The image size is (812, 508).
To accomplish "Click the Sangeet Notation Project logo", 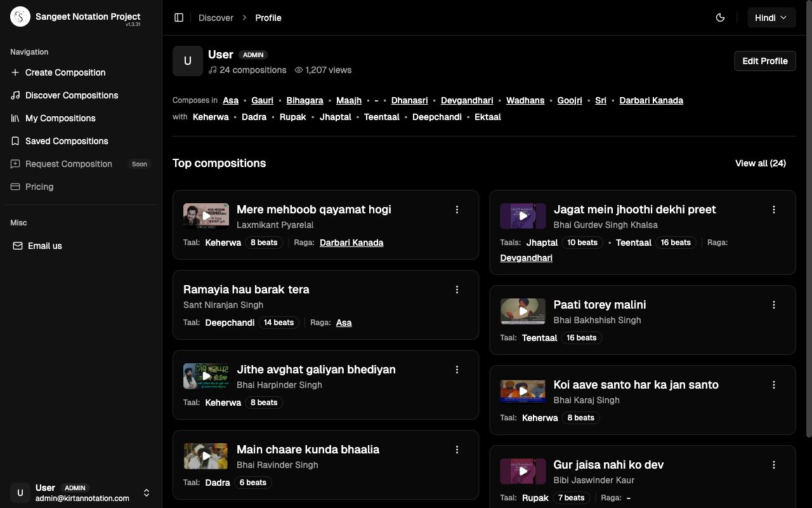I will pos(20,17).
